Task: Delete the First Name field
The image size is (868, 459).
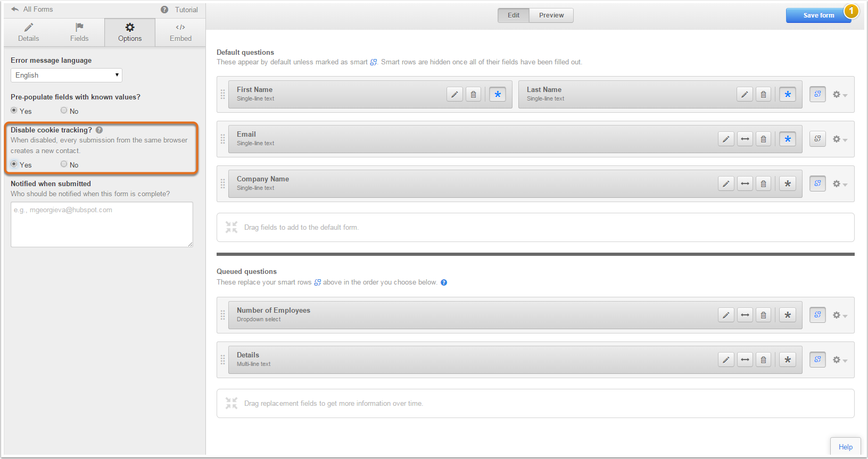Action: 474,95
